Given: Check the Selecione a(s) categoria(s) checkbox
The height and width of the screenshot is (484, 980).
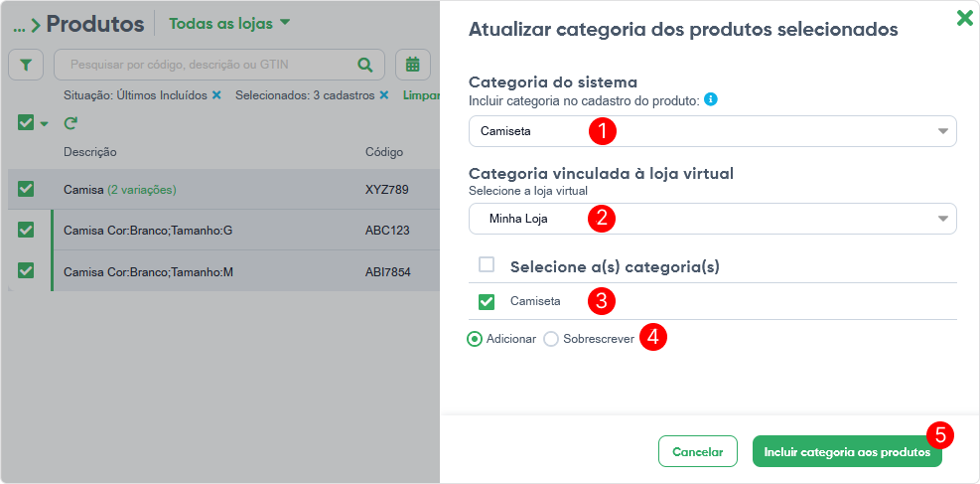Looking at the screenshot, I should pos(487,265).
